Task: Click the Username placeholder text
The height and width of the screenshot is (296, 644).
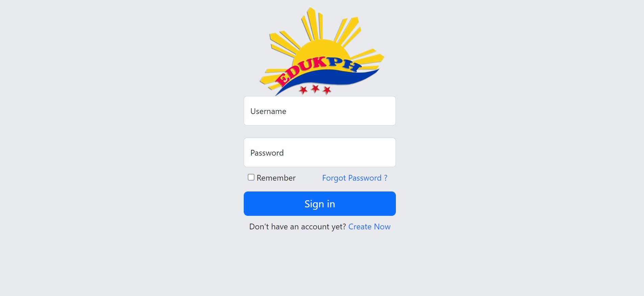Action: (268, 111)
